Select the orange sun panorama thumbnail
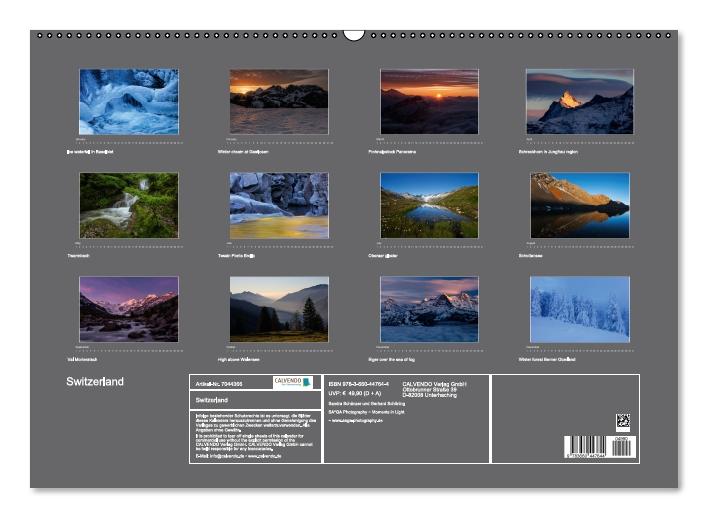 pyautogui.click(x=429, y=102)
